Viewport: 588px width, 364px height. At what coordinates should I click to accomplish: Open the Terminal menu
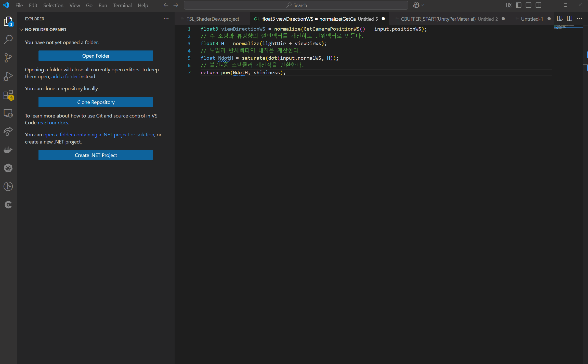tap(122, 5)
